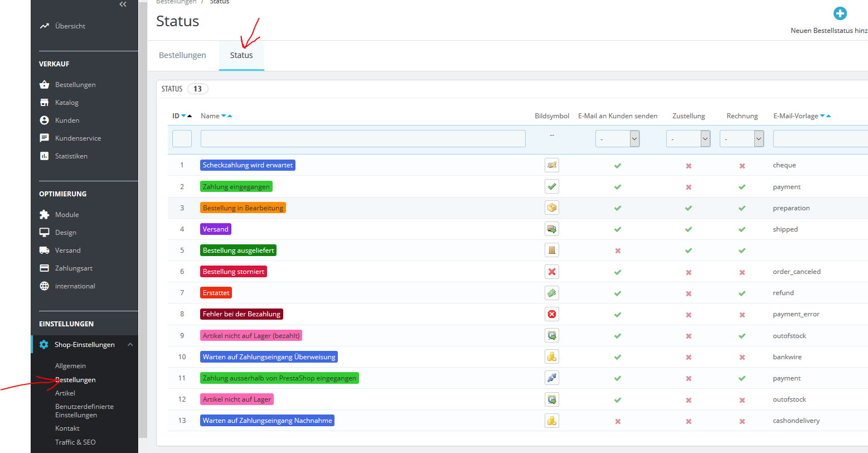
Task: Toggle Rechnung for Bestellung in Bearbeitung
Action: pyautogui.click(x=742, y=208)
